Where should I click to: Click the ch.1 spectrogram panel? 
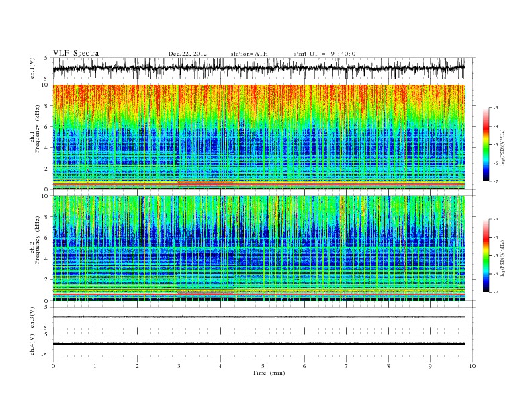(259, 137)
